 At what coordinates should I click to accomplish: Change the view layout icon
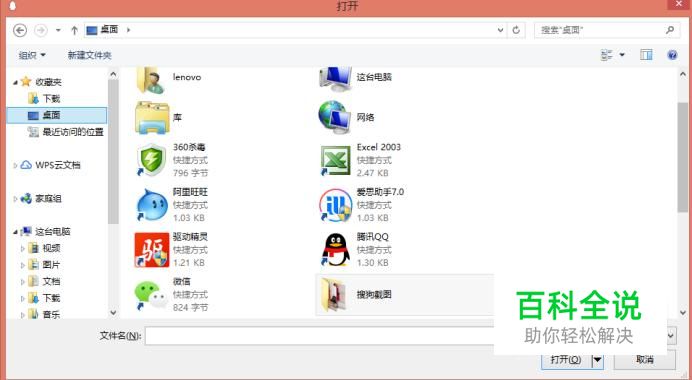(607, 55)
